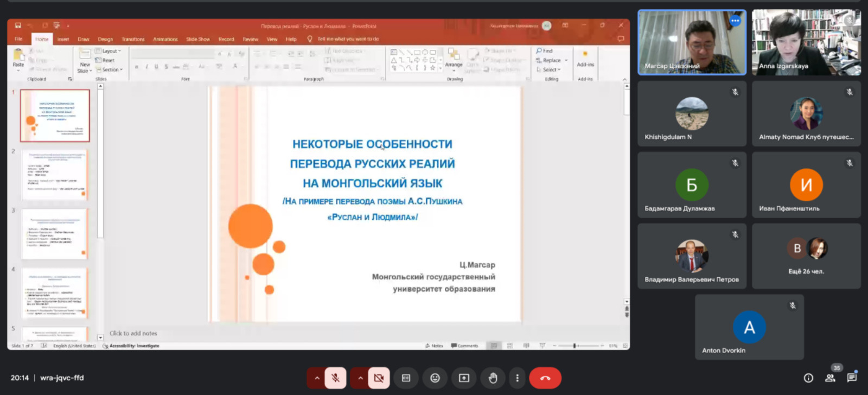Expand camera video settings arrow
The image size is (868, 395).
(360, 378)
